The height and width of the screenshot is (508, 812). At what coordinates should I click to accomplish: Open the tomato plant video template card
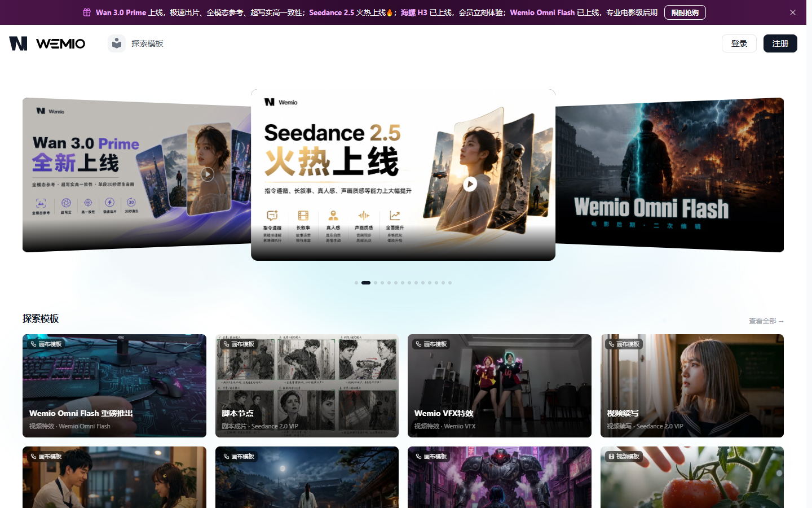[x=692, y=478]
